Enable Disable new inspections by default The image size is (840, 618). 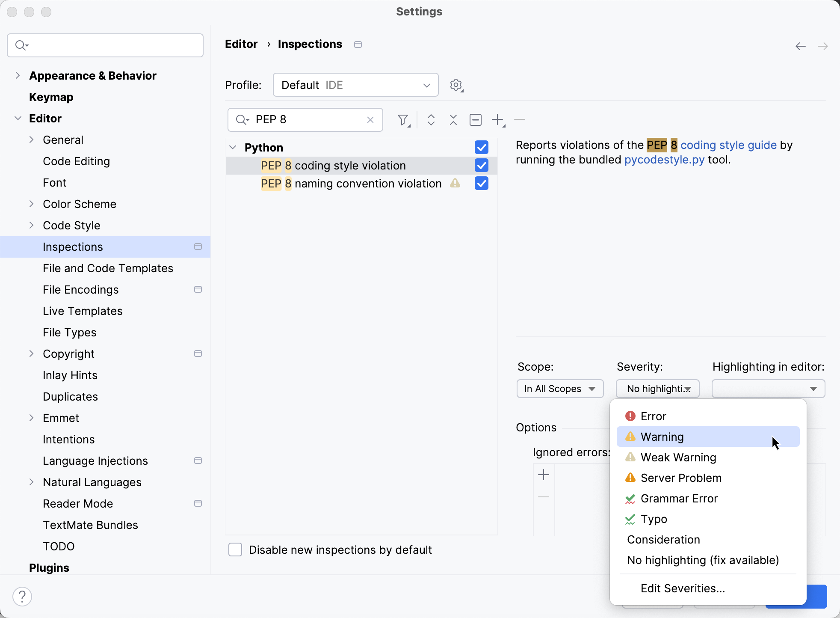[235, 550]
